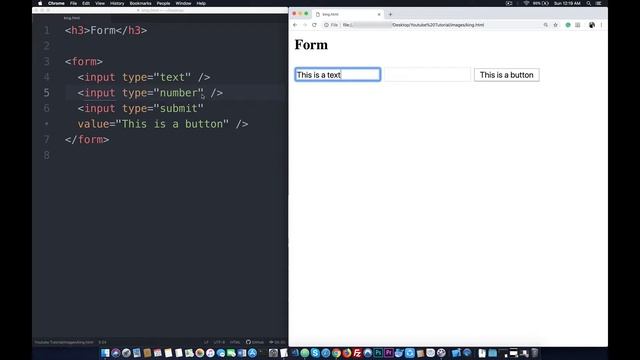This screenshot has width=640, height=360.
Task: Open the Window menu
Action: coord(183,3)
